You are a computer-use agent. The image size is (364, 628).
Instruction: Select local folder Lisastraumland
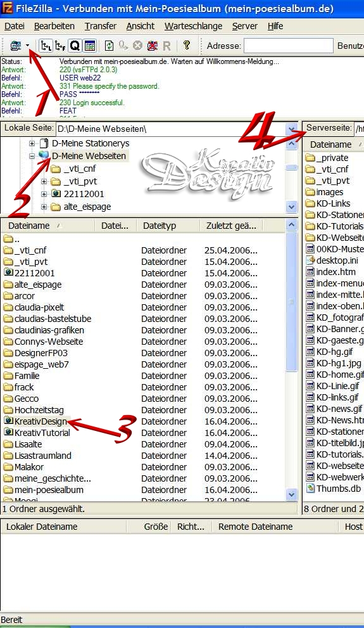pyautogui.click(x=43, y=456)
